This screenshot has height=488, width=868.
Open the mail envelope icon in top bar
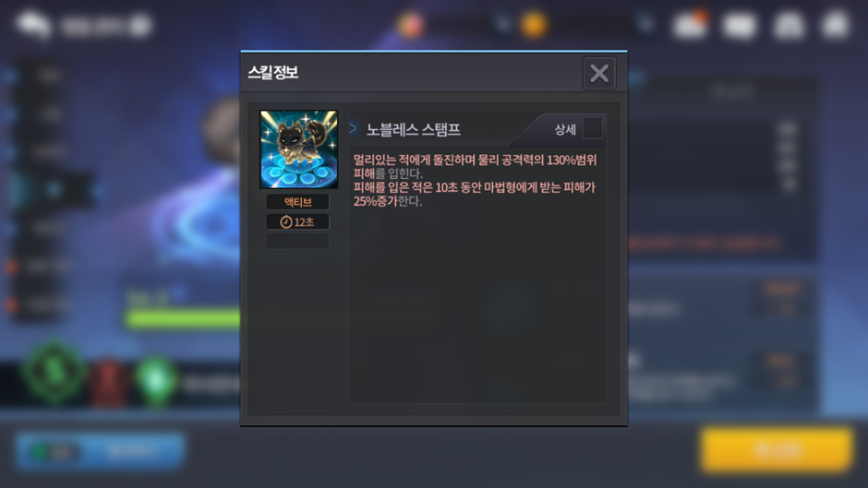tap(740, 26)
